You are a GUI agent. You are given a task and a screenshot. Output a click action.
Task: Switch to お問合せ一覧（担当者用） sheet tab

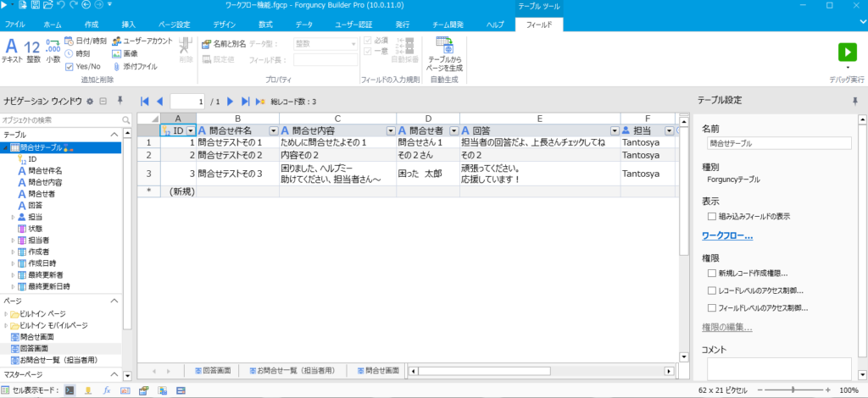[292, 370]
